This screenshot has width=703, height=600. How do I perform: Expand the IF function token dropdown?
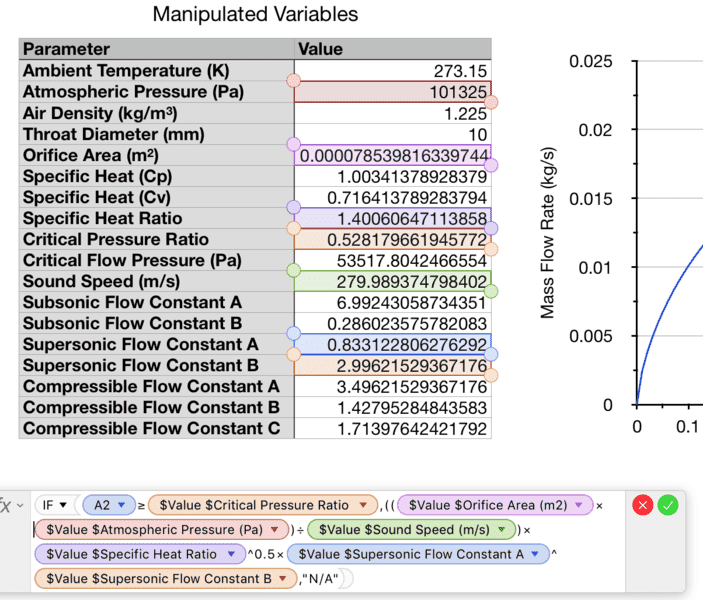click(x=64, y=505)
